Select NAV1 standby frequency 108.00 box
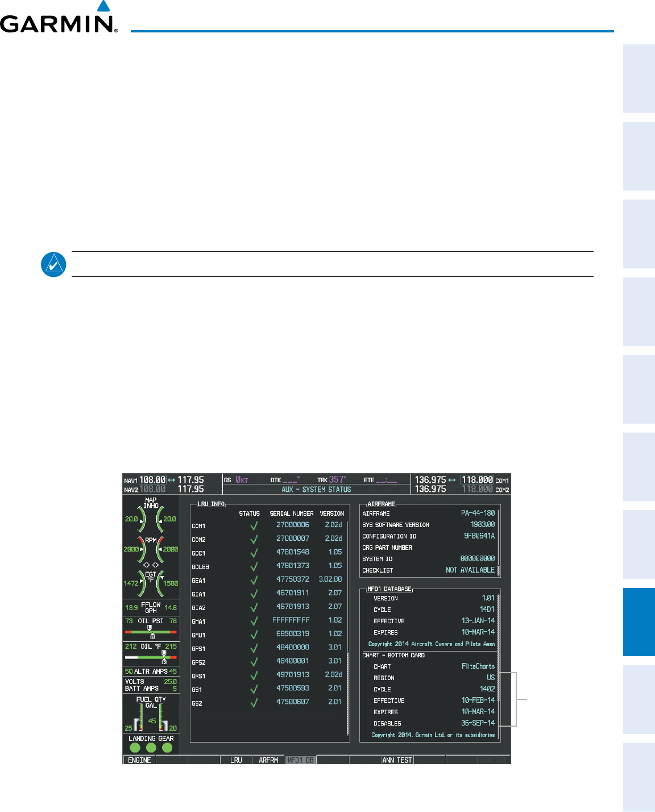Screen dimensions: 655x812 [x=153, y=480]
